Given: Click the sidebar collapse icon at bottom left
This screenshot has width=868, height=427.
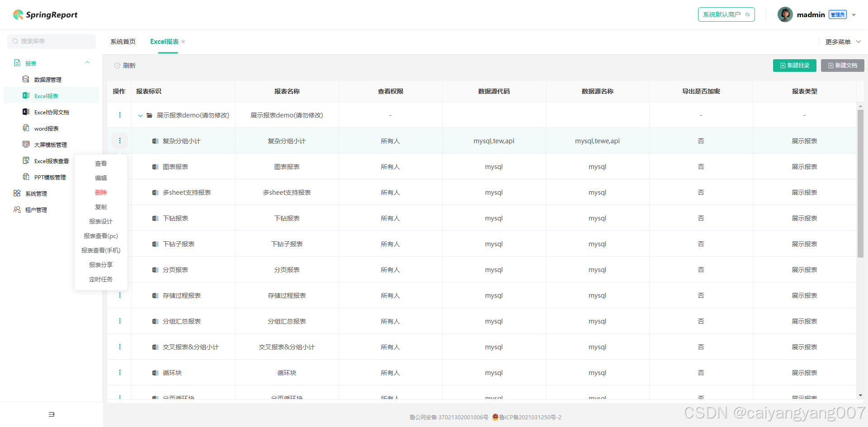Looking at the screenshot, I should pyautogui.click(x=52, y=414).
